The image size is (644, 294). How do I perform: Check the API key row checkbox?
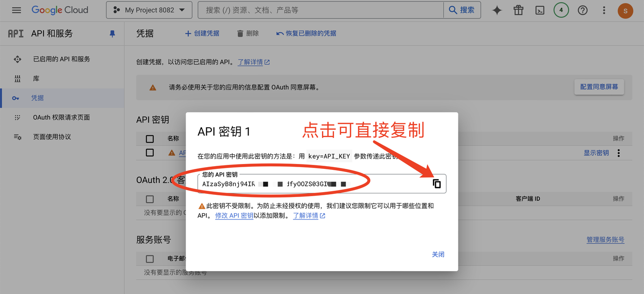point(150,153)
